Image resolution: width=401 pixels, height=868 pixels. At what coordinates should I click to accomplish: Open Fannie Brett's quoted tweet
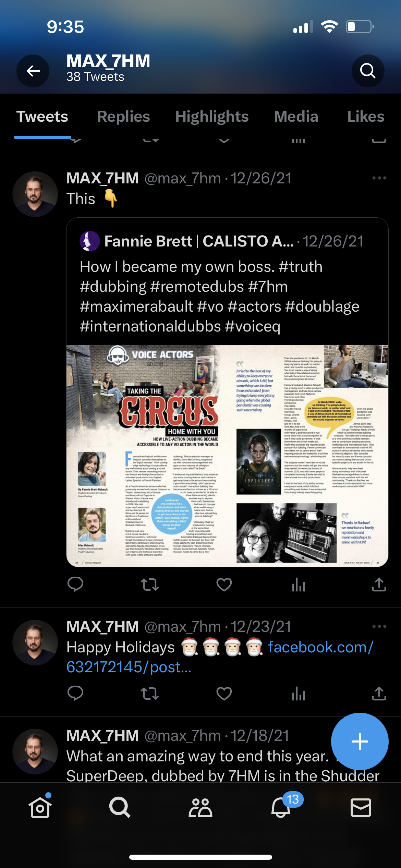(x=227, y=281)
